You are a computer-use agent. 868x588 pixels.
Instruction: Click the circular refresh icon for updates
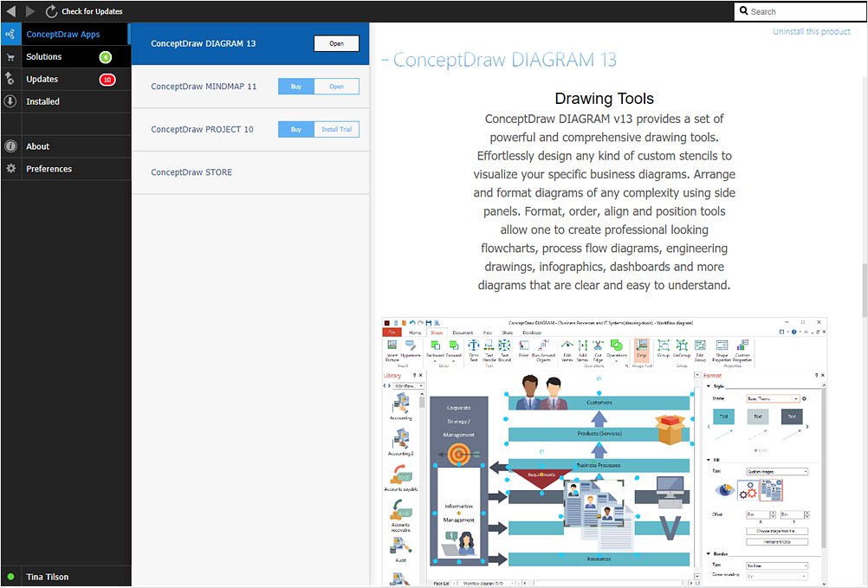(51, 11)
